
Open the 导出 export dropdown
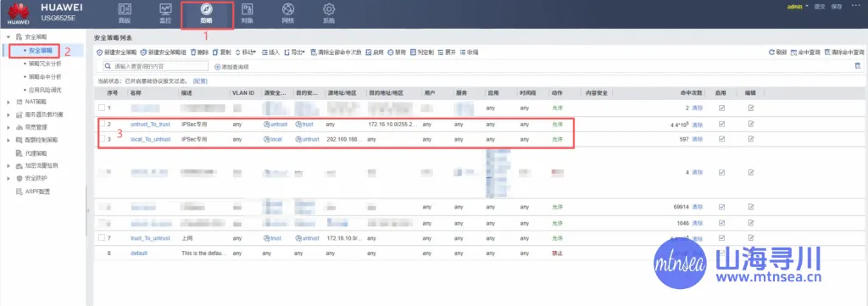[x=295, y=52]
